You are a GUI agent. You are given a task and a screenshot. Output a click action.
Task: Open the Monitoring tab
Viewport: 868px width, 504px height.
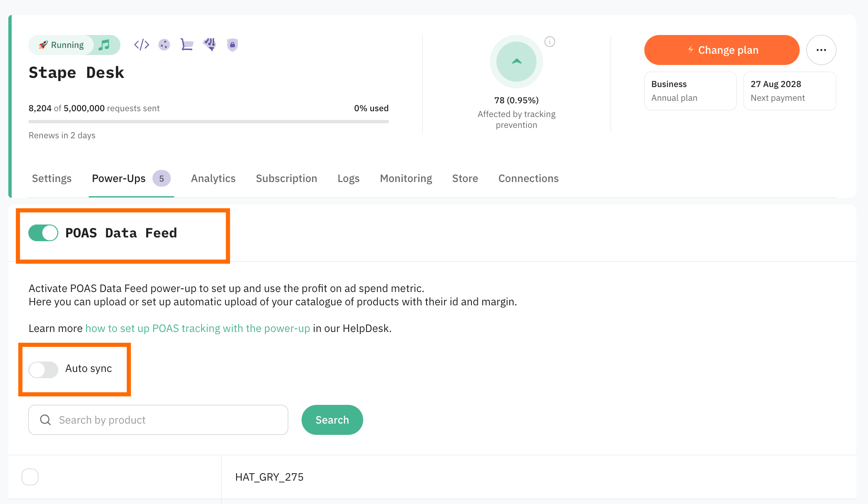coord(406,178)
